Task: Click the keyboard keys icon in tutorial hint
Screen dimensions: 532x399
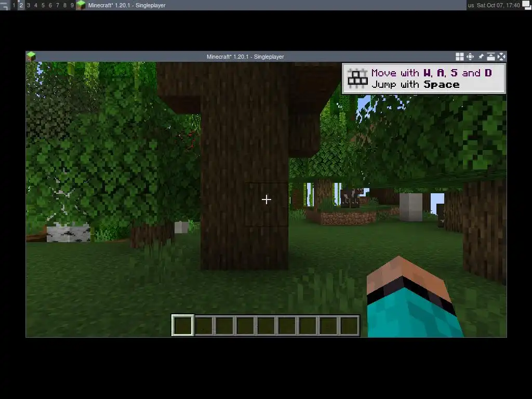Action: pos(357,79)
